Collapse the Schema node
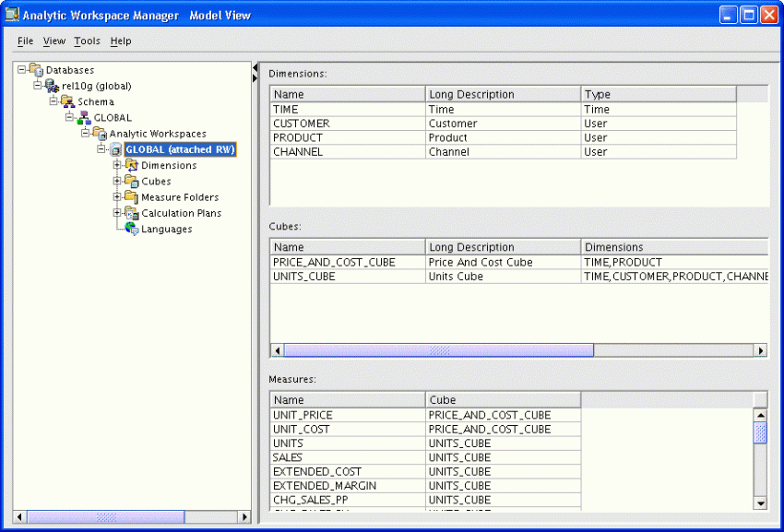784x532 pixels. click(x=53, y=101)
